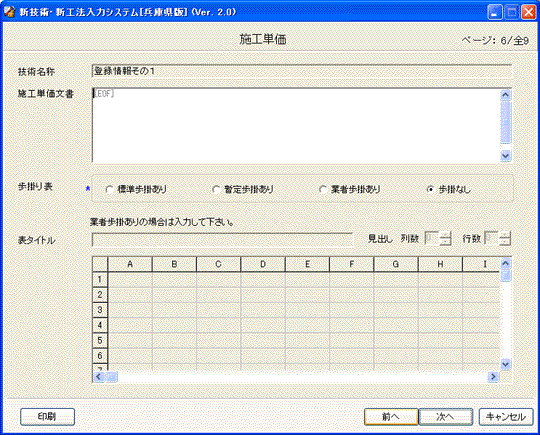Click the 施工単価文書 scrollbar thumb
540x435 pixels.
(506, 122)
